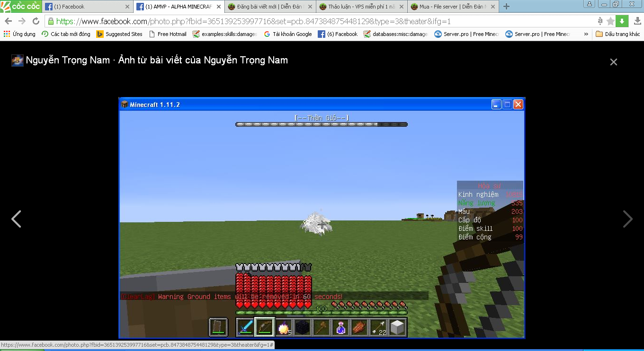The height and width of the screenshot is (351, 644).
Task: Open a new browser tab
Action: (x=507, y=7)
